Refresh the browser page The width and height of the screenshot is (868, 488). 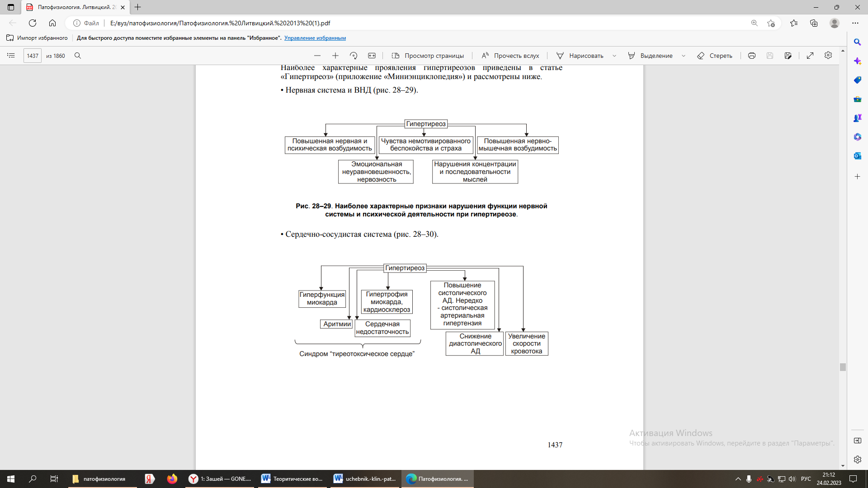[x=33, y=23]
